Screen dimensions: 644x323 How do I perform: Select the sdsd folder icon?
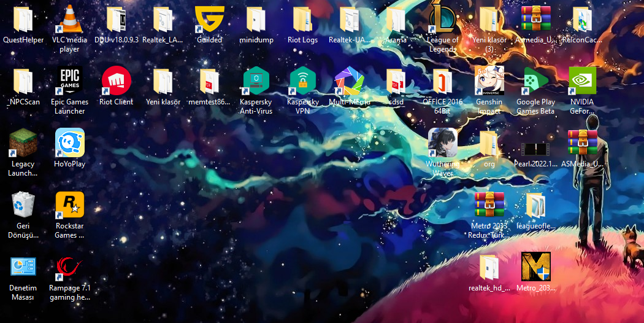(x=396, y=82)
